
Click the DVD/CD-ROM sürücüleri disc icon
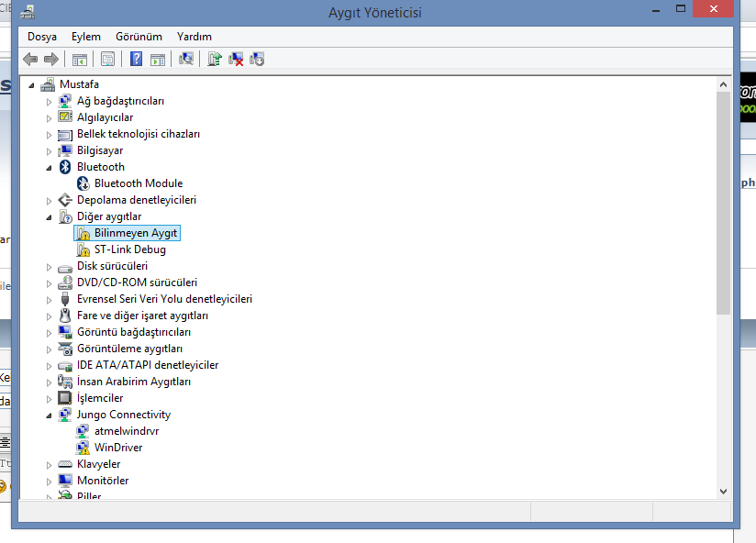point(65,283)
